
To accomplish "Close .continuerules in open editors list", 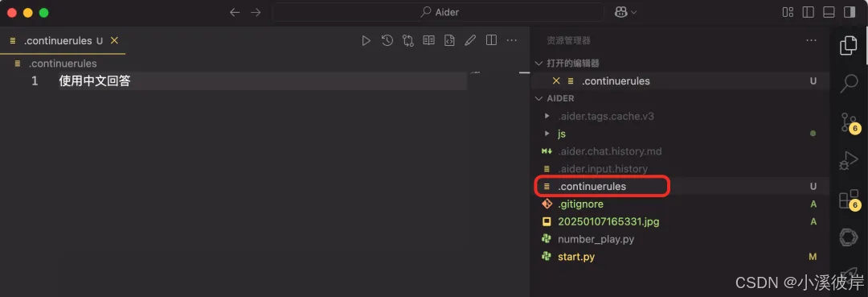I will pyautogui.click(x=556, y=81).
